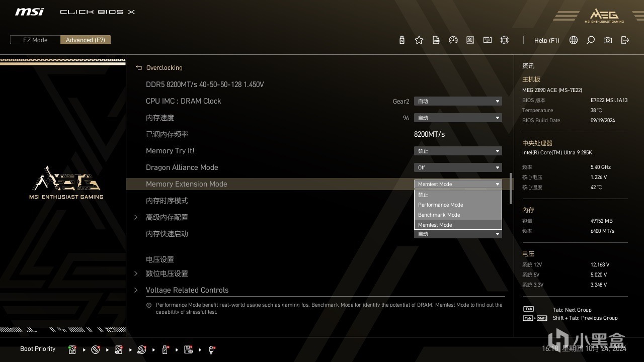Image resolution: width=644 pixels, height=362 pixels.
Task: Click the Tab: Next Group hint
Action: 572,310
